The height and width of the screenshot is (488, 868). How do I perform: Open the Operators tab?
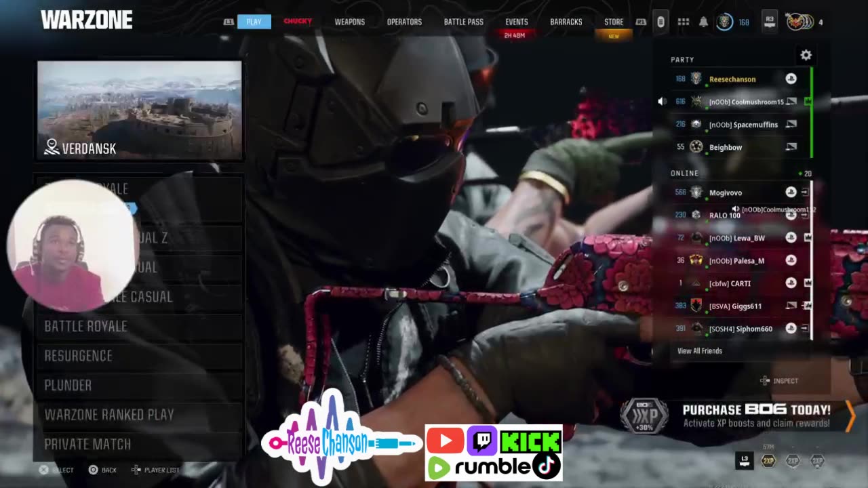click(404, 22)
